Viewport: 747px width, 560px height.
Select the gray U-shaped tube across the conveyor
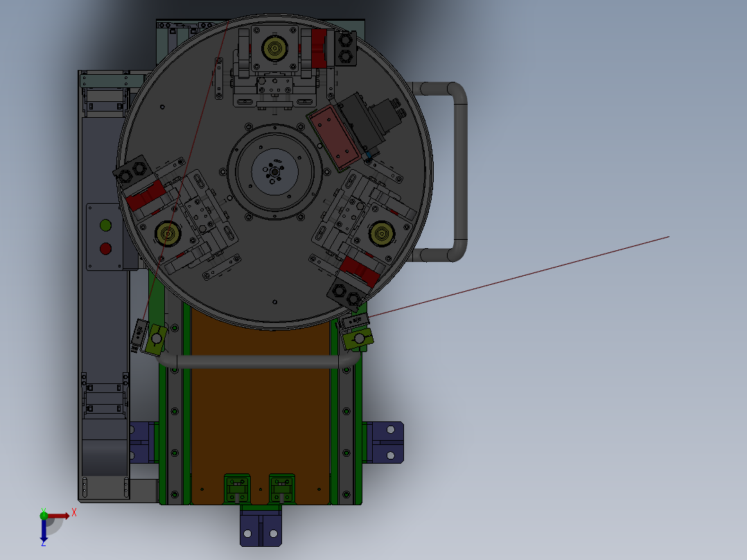pos(258,361)
